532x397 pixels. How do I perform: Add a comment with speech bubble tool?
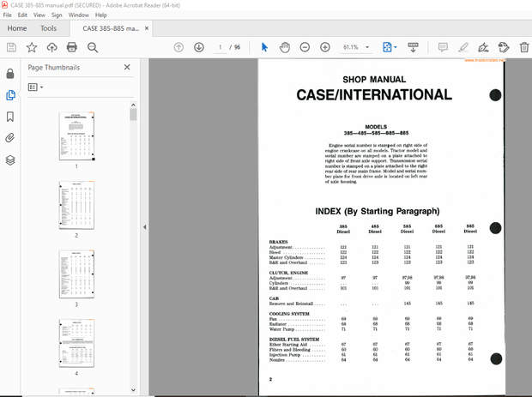coord(443,47)
